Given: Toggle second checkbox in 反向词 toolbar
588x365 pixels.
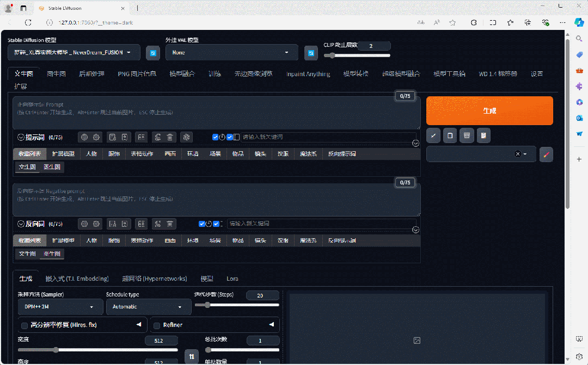Looking at the screenshot, I should [x=216, y=224].
